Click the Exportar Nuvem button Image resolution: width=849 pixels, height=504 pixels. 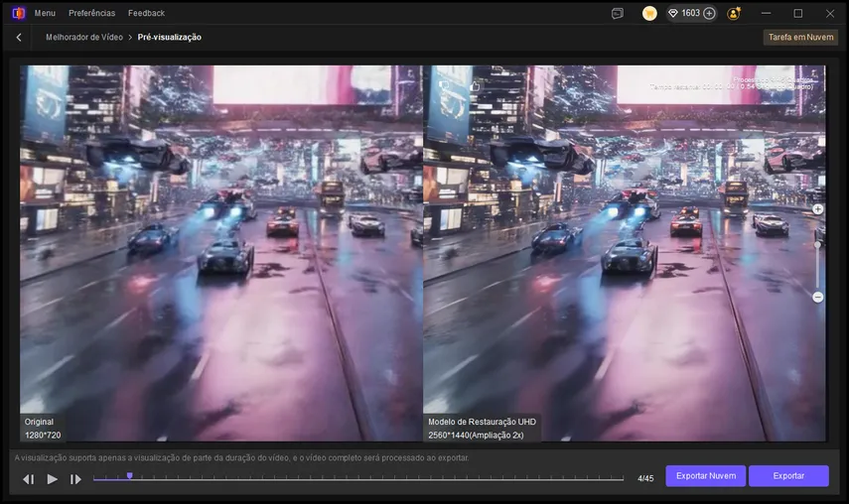coord(705,476)
